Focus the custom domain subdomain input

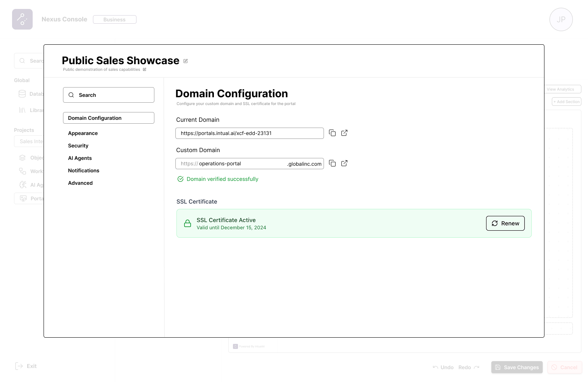(241, 164)
